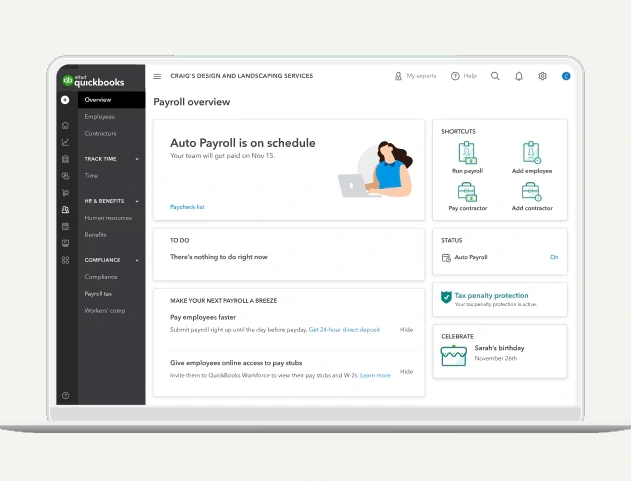Click the Pay contractor shortcut icon
This screenshot has height=481, width=631.
[x=467, y=192]
